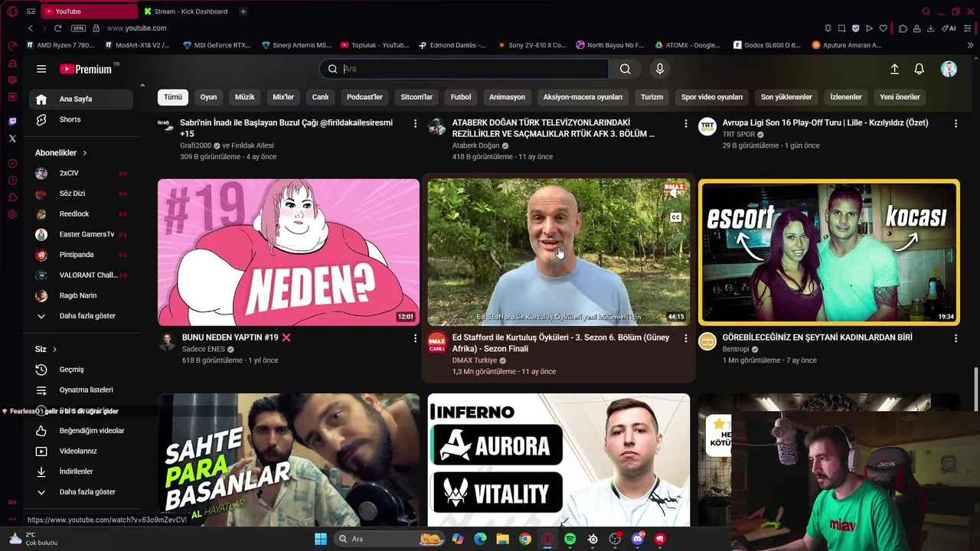The height and width of the screenshot is (551, 980).
Task: Open Geçmiş history in the sidebar
Action: (80, 370)
